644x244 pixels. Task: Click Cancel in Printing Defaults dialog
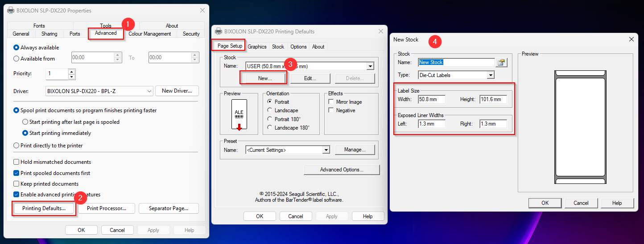296,216
